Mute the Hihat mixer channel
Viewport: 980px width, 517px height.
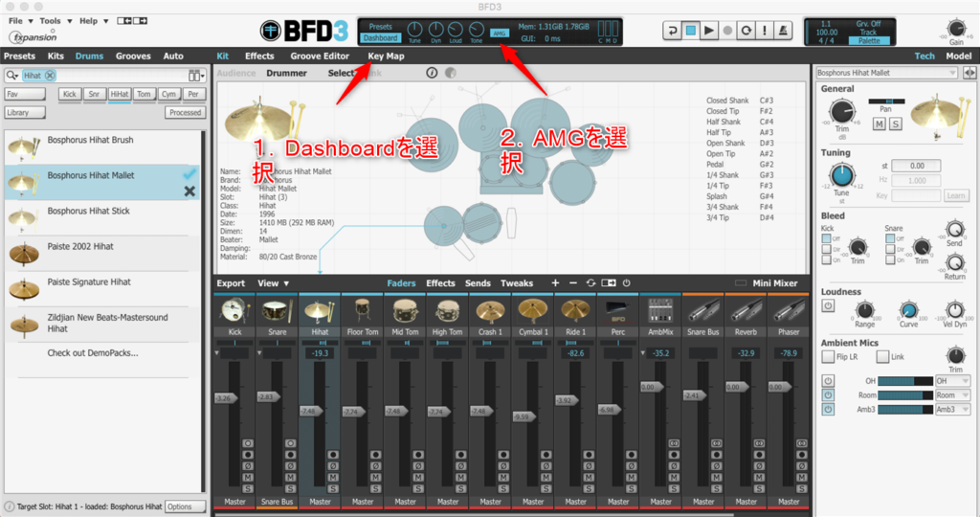(333, 477)
